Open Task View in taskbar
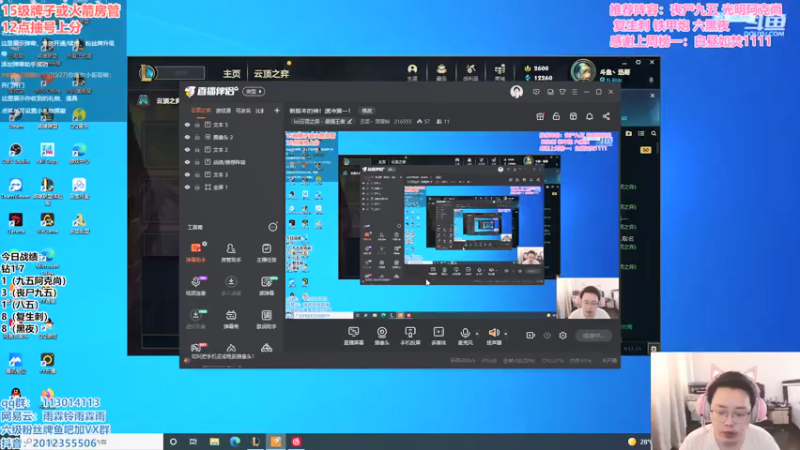The height and width of the screenshot is (450, 800). 193,441
